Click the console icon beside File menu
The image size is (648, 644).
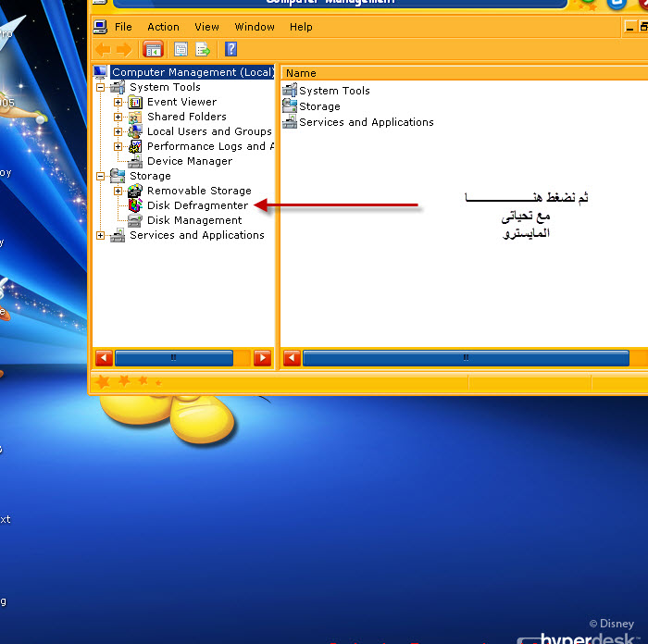click(x=100, y=27)
